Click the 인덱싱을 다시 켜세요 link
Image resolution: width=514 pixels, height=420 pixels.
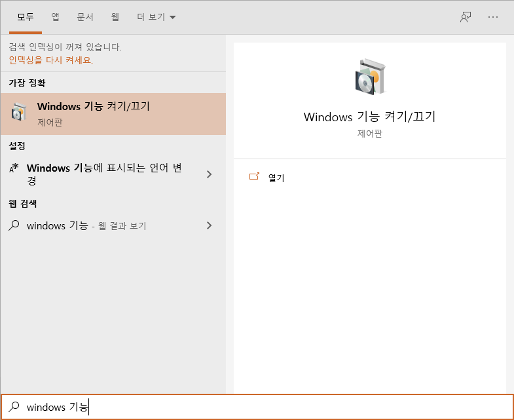(51, 60)
